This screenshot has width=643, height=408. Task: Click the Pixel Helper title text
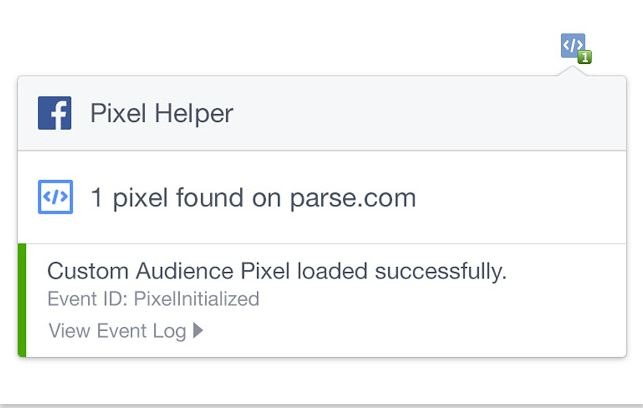(162, 113)
